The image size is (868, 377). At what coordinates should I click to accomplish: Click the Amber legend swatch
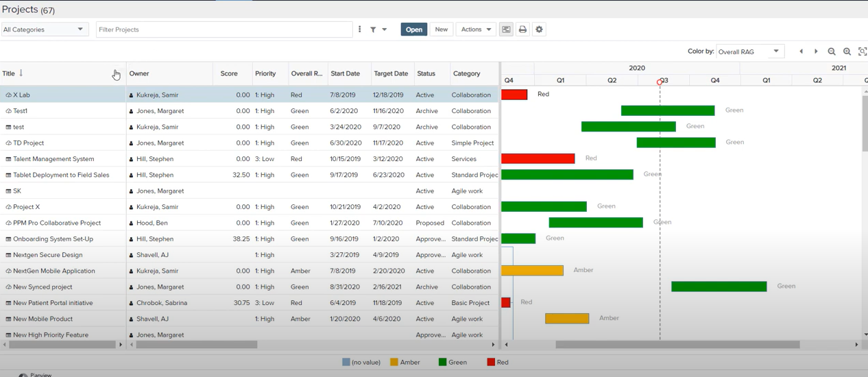[x=394, y=362]
